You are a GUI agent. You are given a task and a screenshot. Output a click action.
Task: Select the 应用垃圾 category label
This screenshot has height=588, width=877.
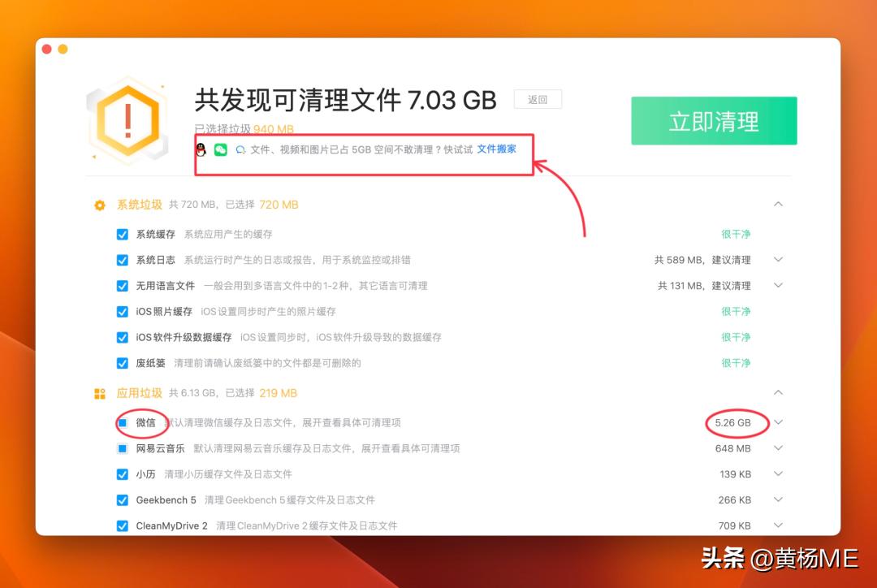140,393
